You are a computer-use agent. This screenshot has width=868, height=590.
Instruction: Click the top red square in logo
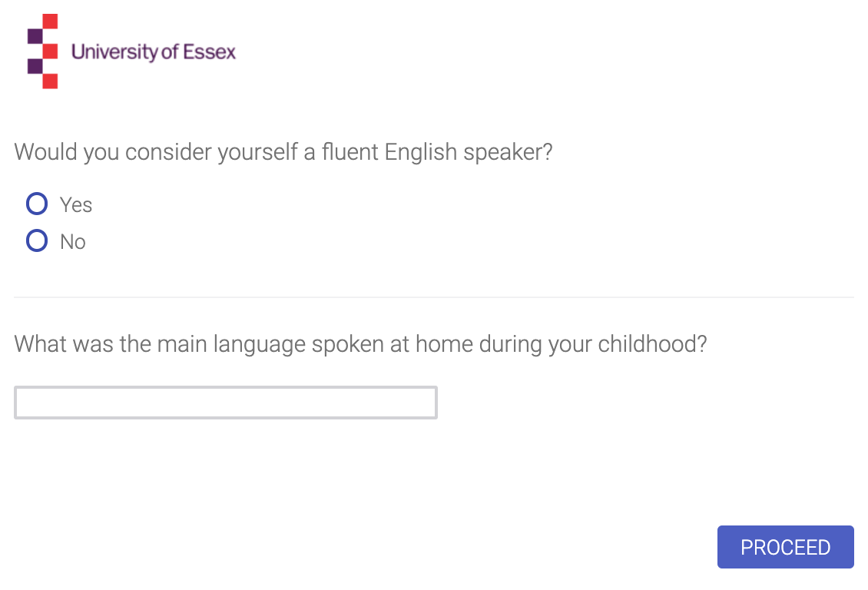51,22
